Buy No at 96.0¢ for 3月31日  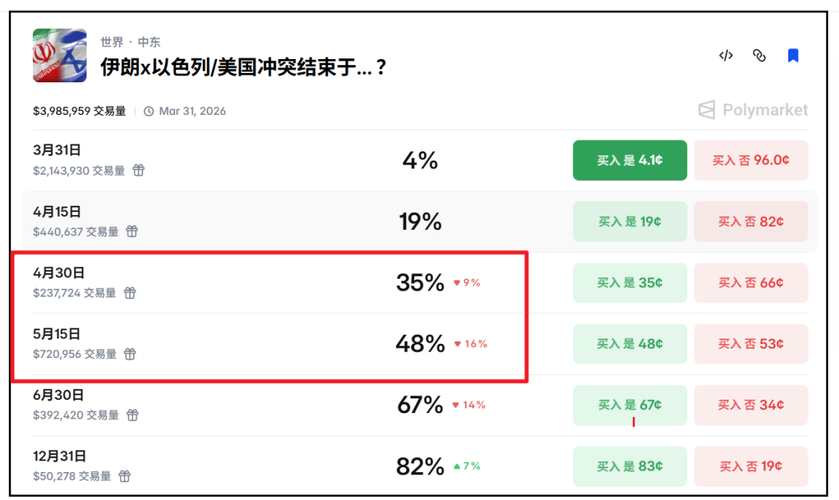[x=750, y=160]
